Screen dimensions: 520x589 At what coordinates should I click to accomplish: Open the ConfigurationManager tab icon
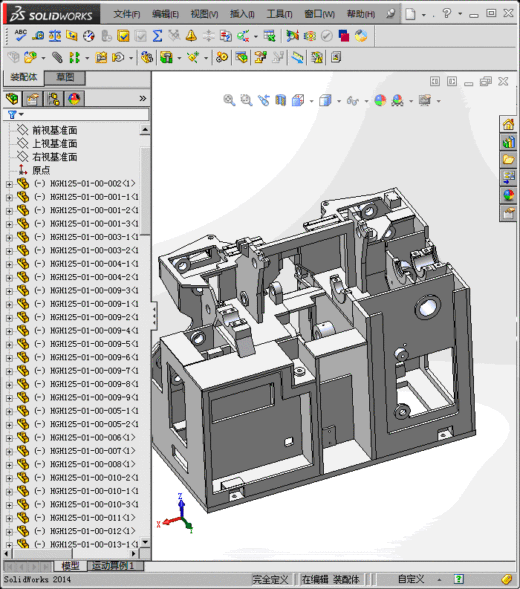(54, 99)
